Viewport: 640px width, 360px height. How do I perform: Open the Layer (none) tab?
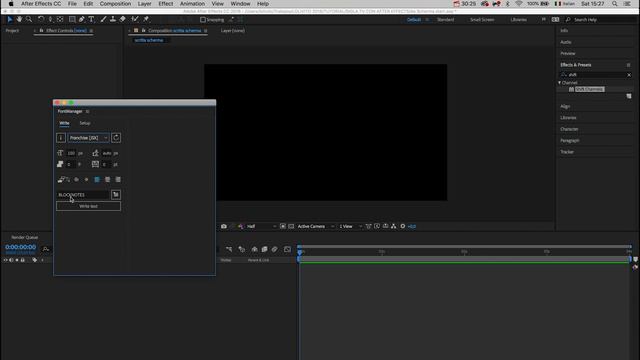[233, 31]
